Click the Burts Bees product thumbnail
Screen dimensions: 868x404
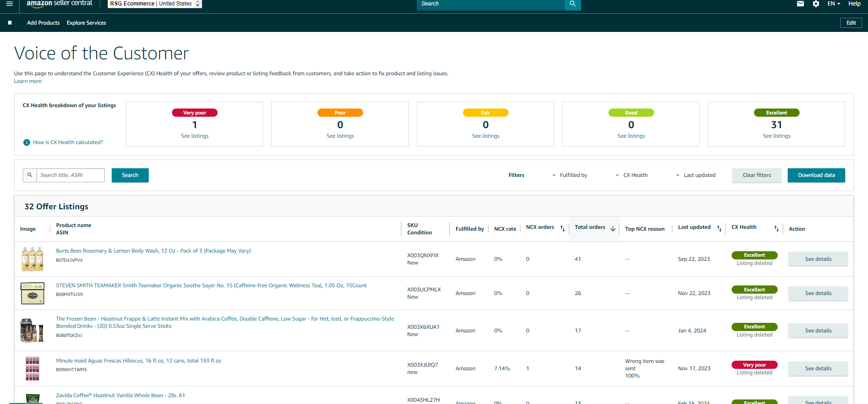[x=32, y=259]
